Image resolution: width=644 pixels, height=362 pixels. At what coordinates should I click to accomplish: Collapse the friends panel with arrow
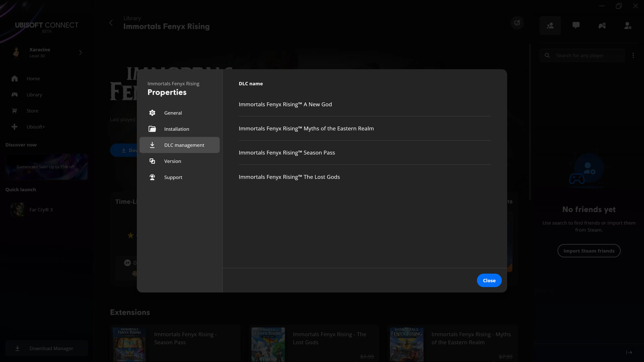(629, 352)
